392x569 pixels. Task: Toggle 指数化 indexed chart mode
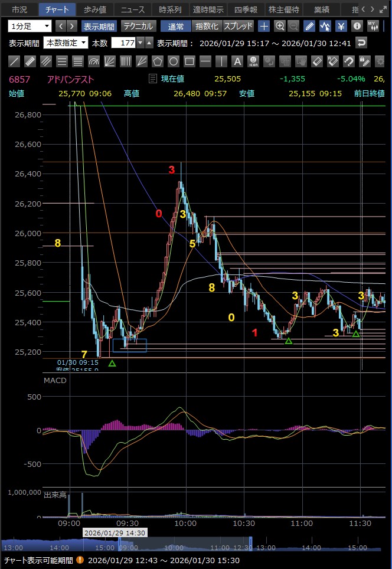[207, 26]
